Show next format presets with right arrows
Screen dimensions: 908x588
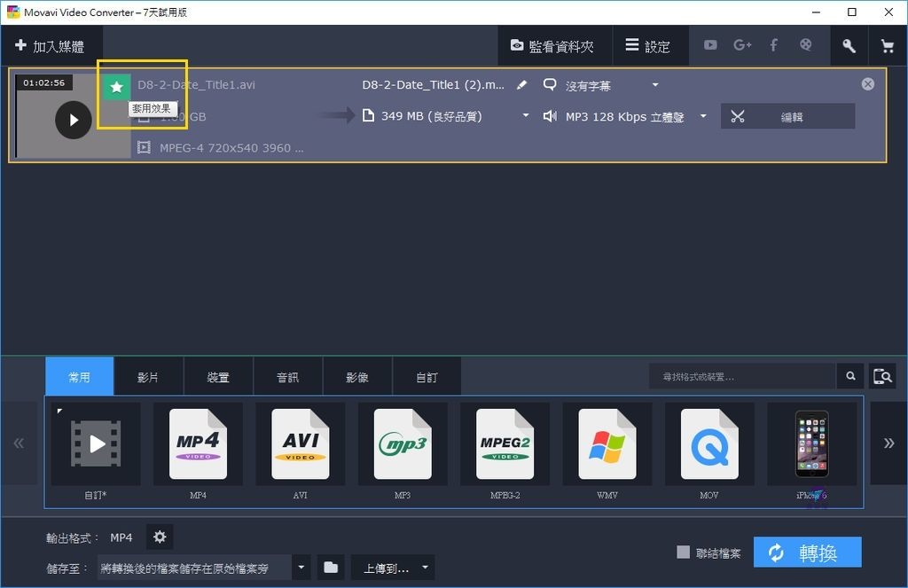tap(888, 443)
